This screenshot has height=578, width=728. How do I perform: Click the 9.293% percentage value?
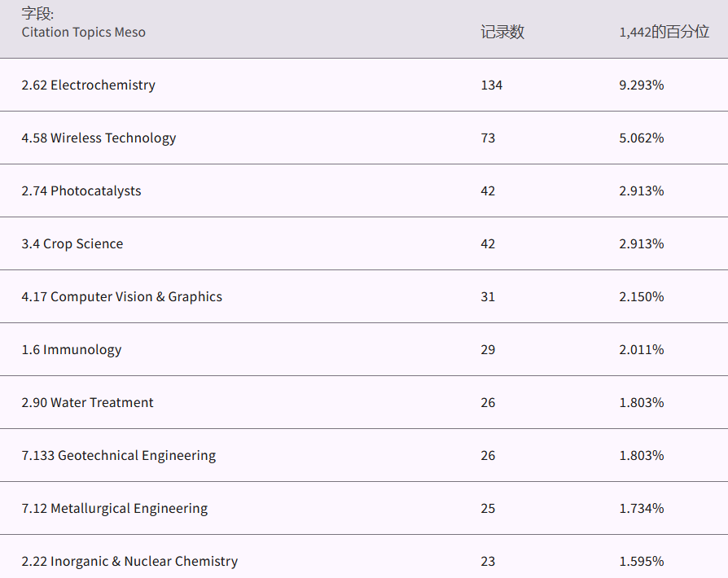[641, 85]
